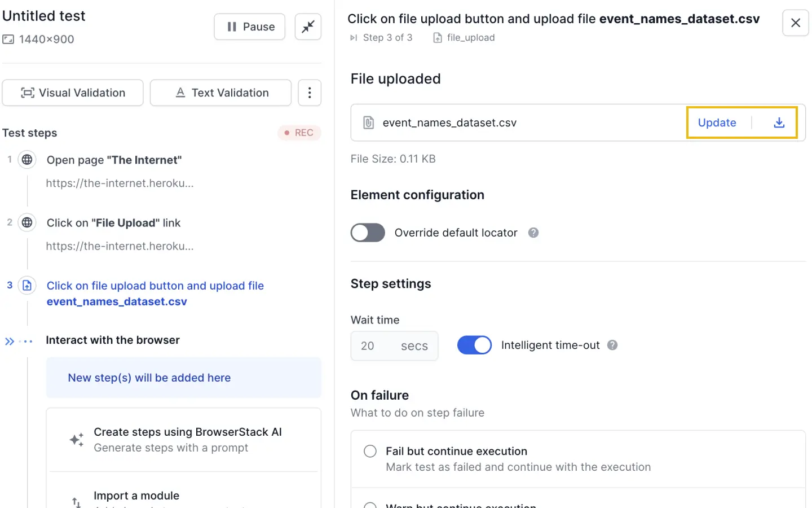
Task: Disable the Intelligent time-out toggle
Action: click(x=474, y=345)
